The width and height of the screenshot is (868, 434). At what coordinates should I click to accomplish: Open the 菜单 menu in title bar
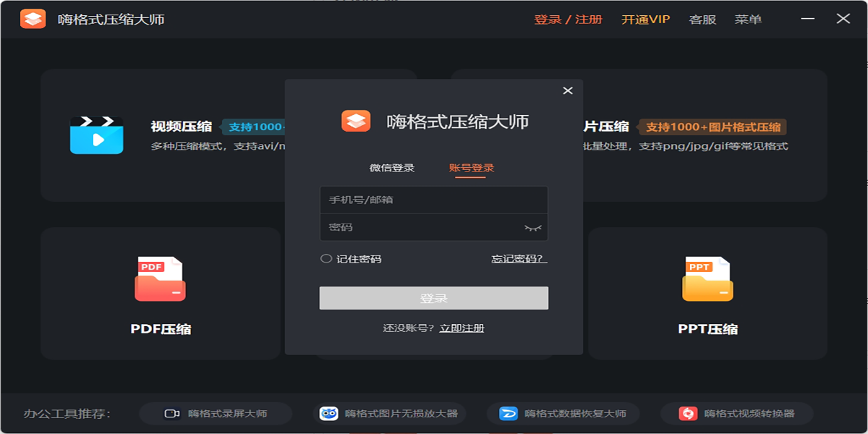[748, 20]
